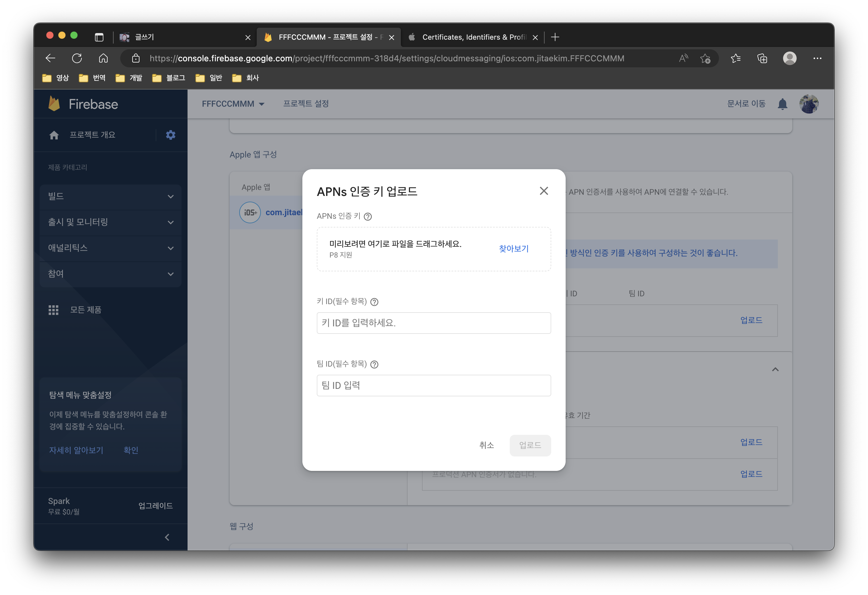Image resolution: width=868 pixels, height=595 pixels.
Task: Click the site lock icon in address bar
Action: [136, 58]
